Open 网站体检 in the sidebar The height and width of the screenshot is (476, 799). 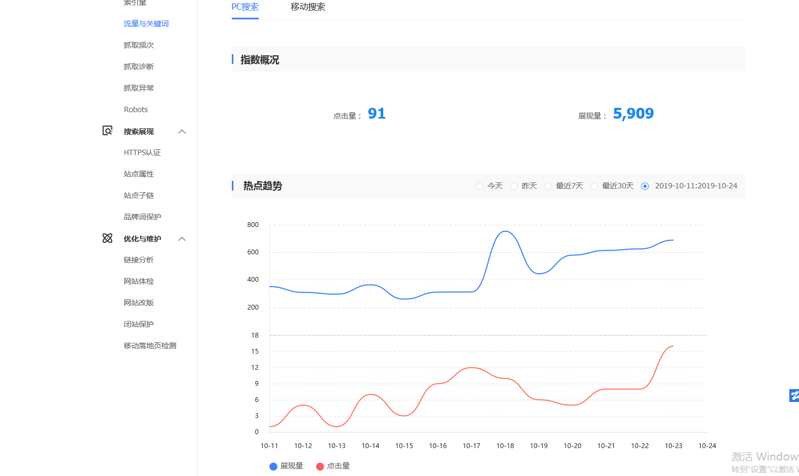click(139, 281)
